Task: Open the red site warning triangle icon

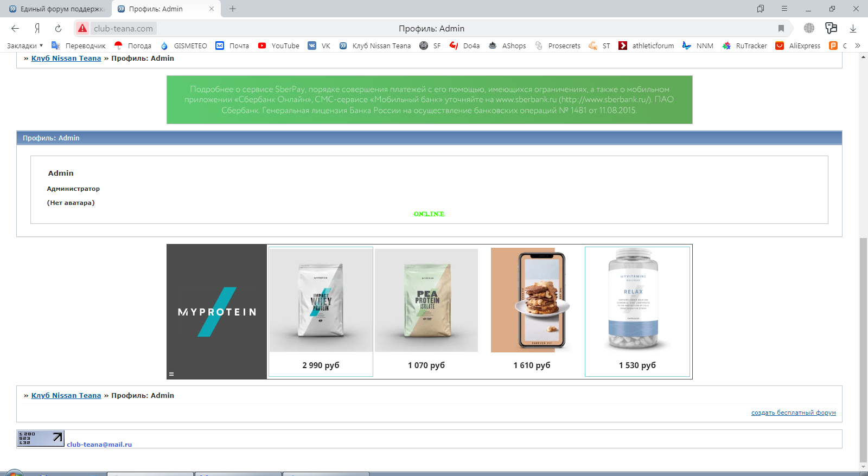Action: [x=82, y=28]
